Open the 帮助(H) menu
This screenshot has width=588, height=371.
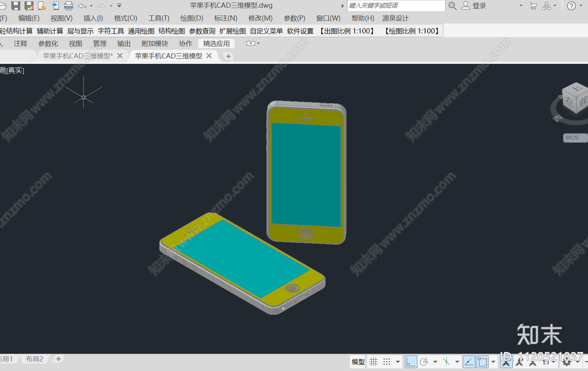point(363,18)
